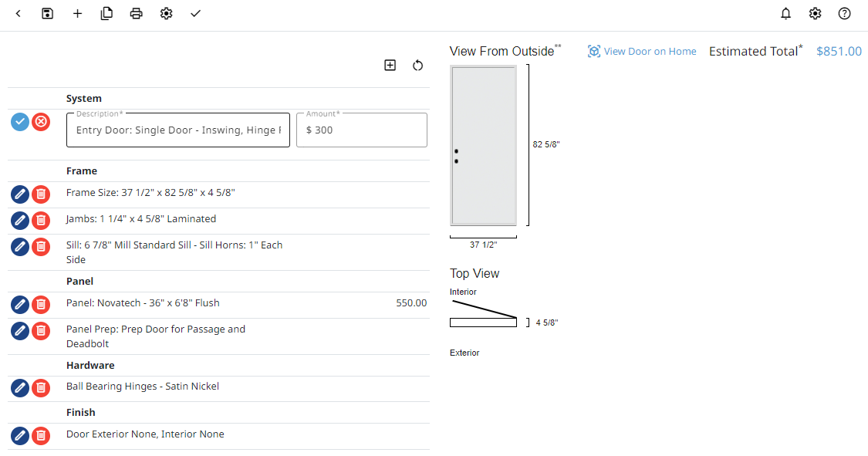Click the Top View heading
This screenshot has width=868, height=456.
[475, 273]
